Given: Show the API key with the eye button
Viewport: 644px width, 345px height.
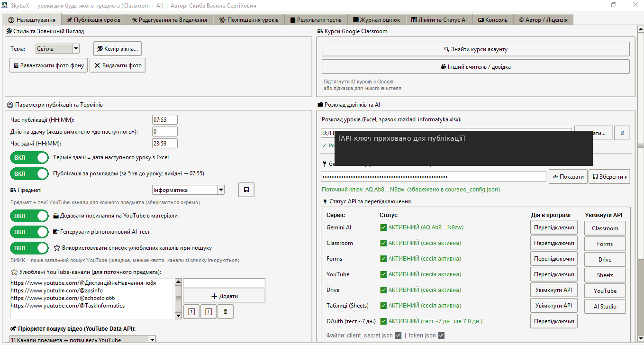Looking at the screenshot, I should click(568, 177).
